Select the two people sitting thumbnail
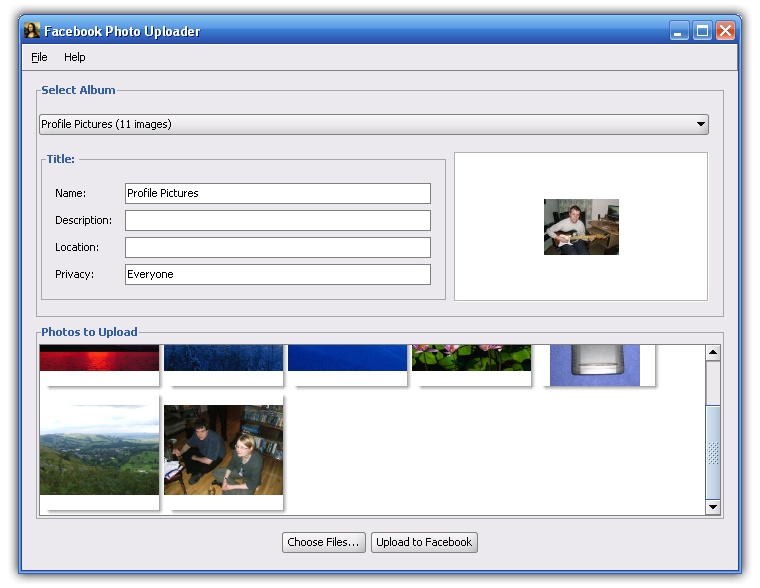Viewport: 760px width, 588px height. pyautogui.click(x=223, y=450)
